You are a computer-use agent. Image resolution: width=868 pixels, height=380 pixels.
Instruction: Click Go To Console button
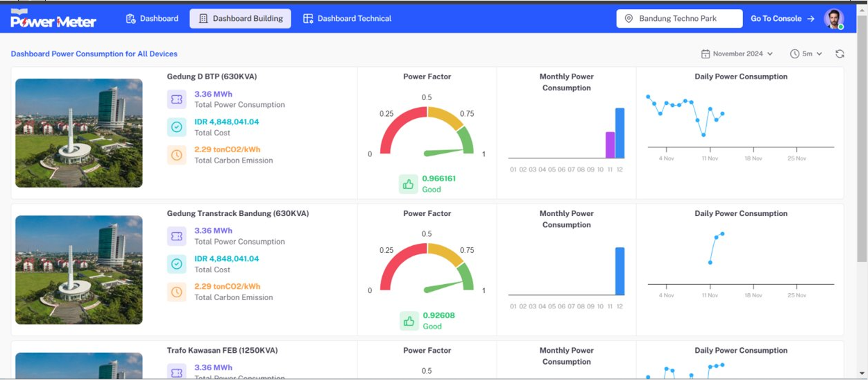tap(782, 19)
